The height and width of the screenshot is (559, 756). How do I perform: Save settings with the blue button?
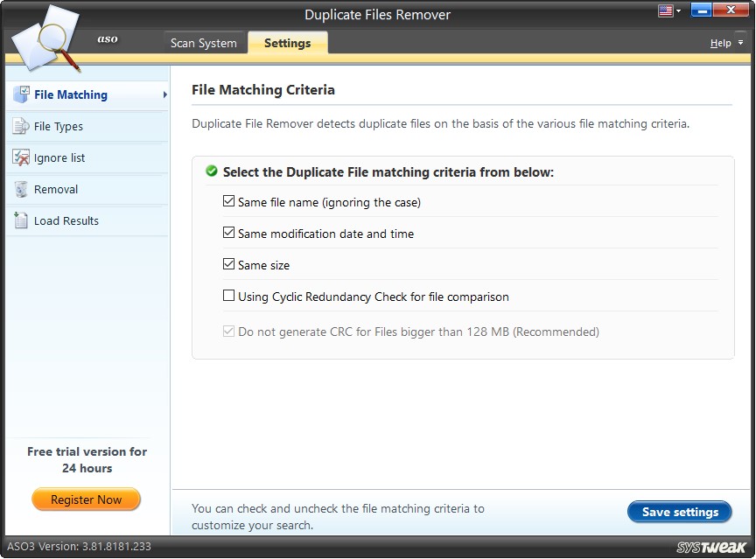(x=679, y=512)
